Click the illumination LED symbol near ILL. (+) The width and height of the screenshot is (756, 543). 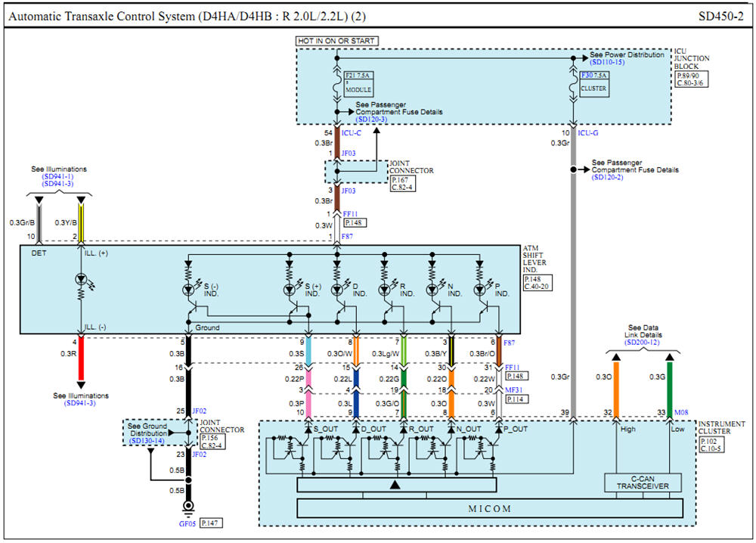click(x=81, y=279)
